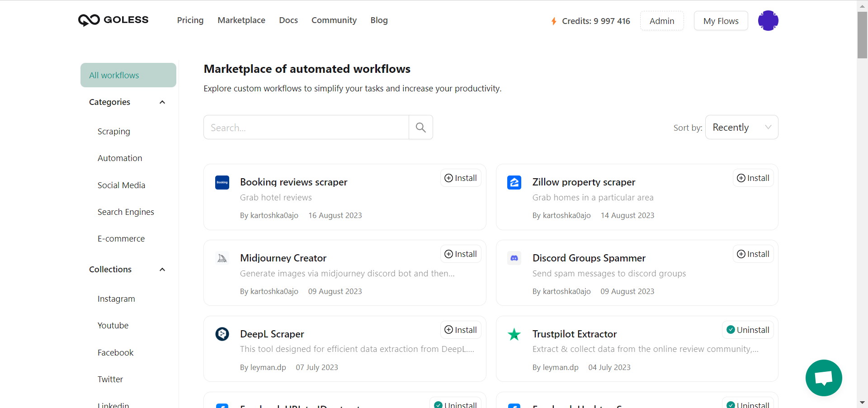Open the Midjourney Creator title
This screenshot has height=408, width=868.
(283, 258)
